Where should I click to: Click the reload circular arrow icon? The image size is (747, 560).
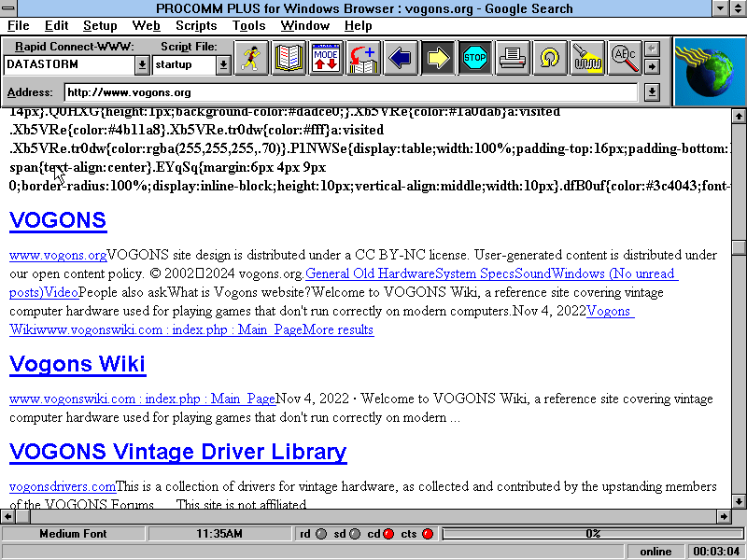[x=549, y=58]
